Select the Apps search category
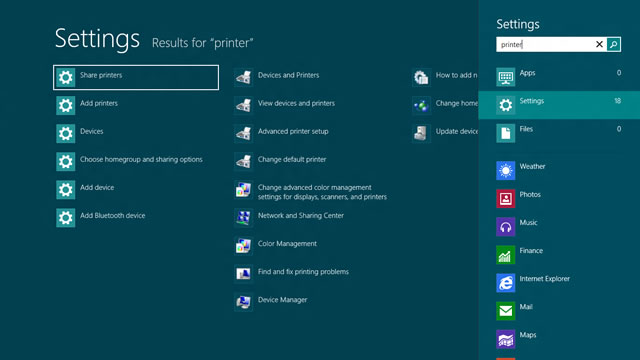The image size is (640, 360). point(559,77)
